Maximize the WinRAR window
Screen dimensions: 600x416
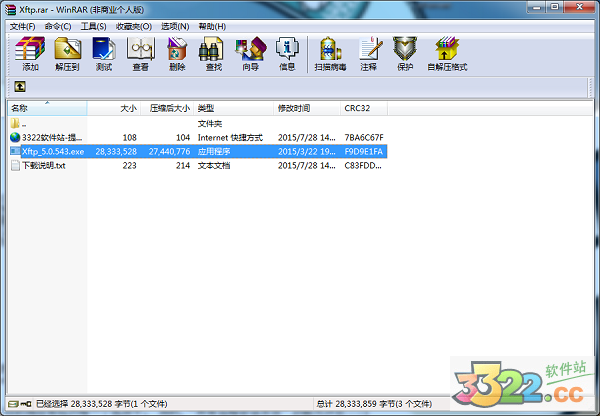coord(555,7)
